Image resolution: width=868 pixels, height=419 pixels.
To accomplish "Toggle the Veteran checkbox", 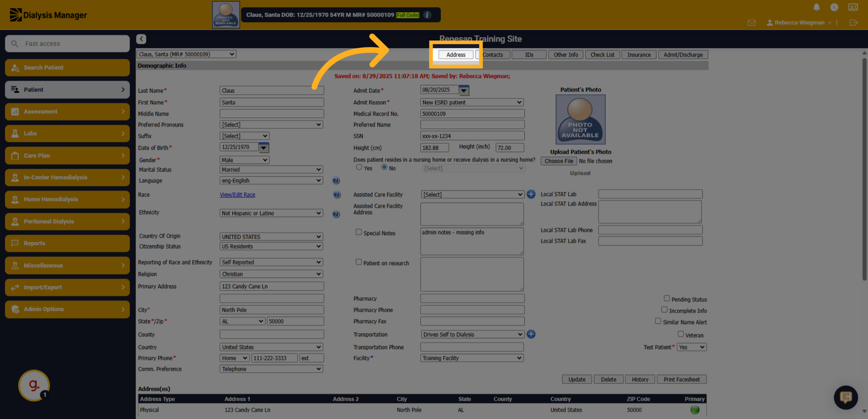I will pyautogui.click(x=681, y=334).
